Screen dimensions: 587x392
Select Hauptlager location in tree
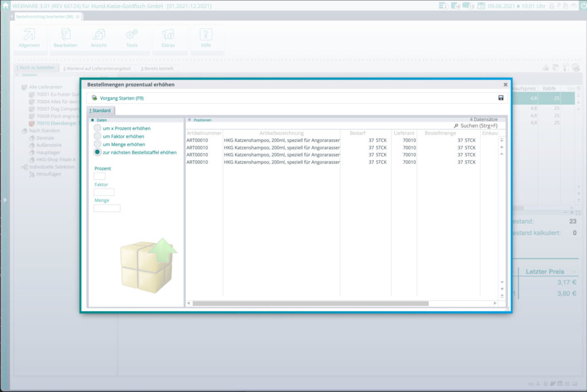[x=48, y=152]
